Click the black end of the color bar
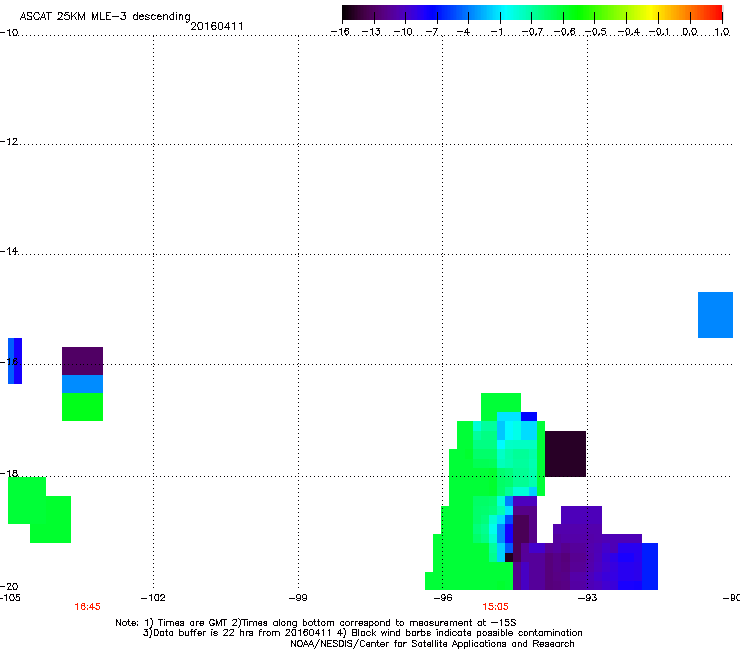Screen dimensions: 740x650 pyautogui.click(x=349, y=13)
